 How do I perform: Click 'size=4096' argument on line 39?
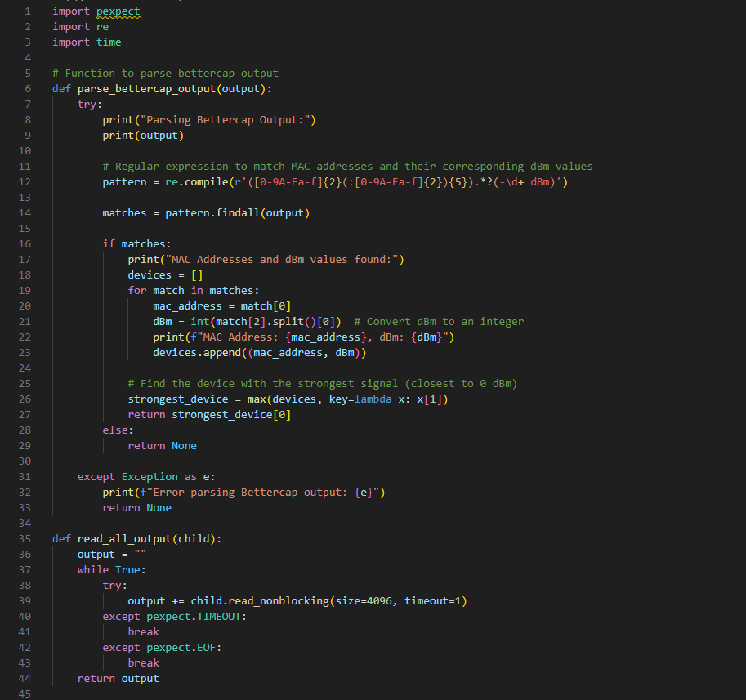(x=364, y=601)
